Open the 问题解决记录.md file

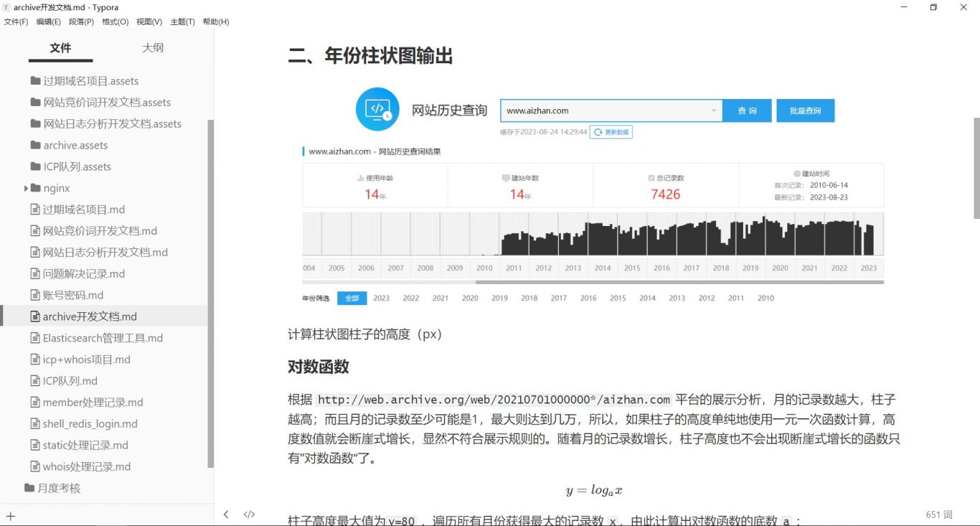coord(83,274)
